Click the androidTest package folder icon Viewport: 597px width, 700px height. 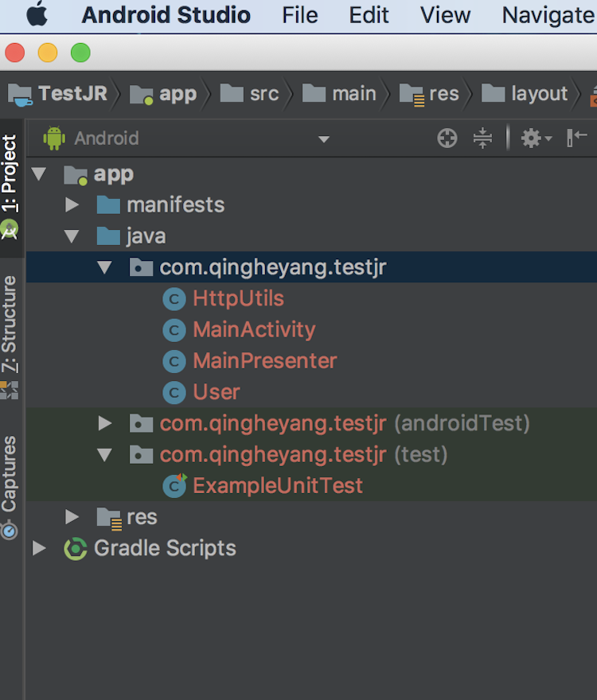point(141,423)
